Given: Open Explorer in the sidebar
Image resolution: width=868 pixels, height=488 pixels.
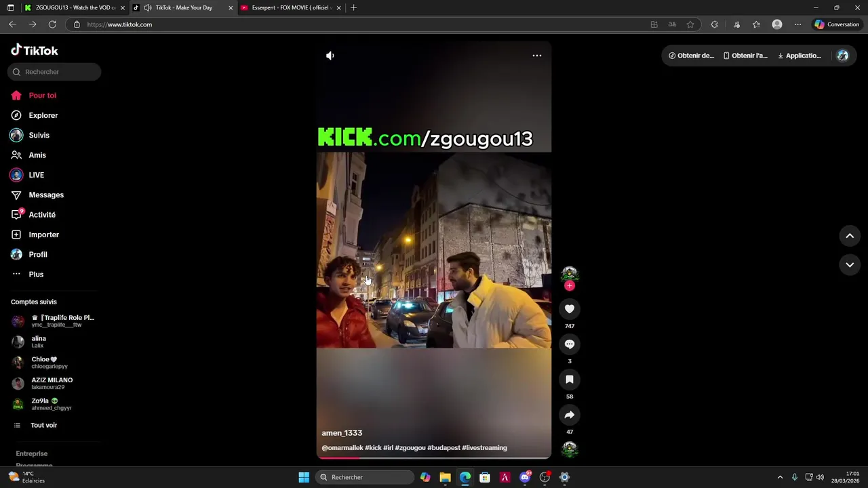Looking at the screenshot, I should click(x=43, y=115).
